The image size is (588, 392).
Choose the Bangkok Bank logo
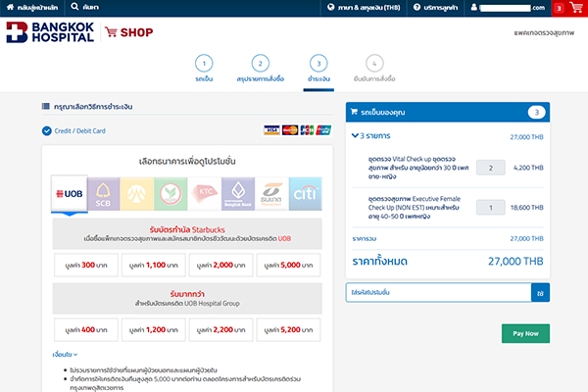pyautogui.click(x=239, y=194)
